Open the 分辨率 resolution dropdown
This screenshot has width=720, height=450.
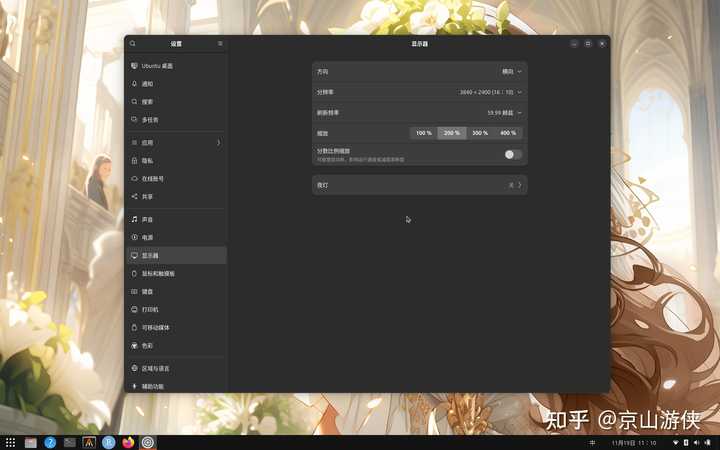(x=420, y=92)
